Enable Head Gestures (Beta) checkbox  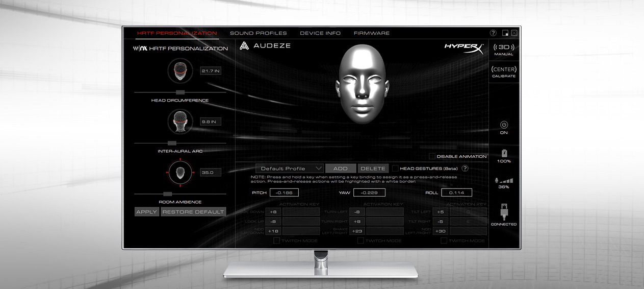click(x=395, y=168)
